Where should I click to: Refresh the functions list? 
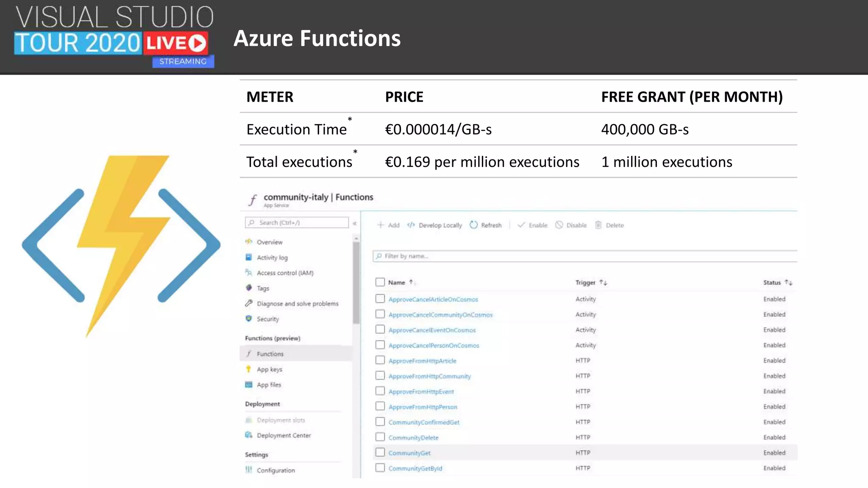pos(486,225)
